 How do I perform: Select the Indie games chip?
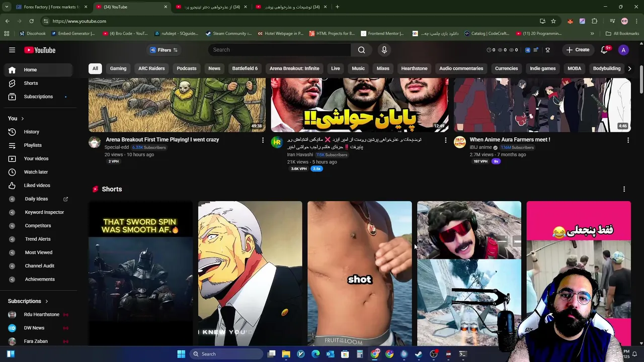click(542, 68)
